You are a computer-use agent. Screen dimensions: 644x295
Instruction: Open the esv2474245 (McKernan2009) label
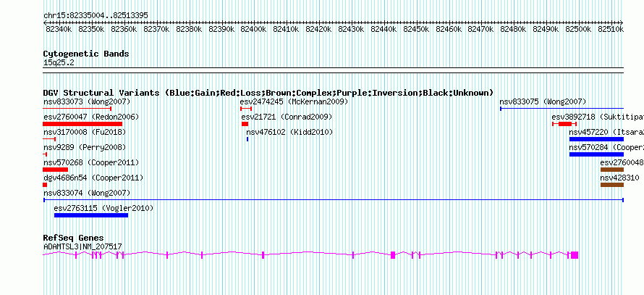294,101
